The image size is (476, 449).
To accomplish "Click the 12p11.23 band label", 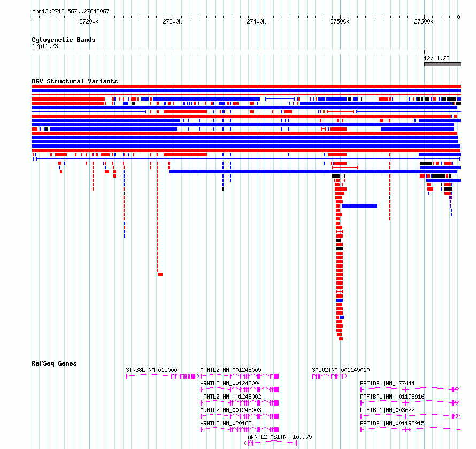I will point(45,46).
